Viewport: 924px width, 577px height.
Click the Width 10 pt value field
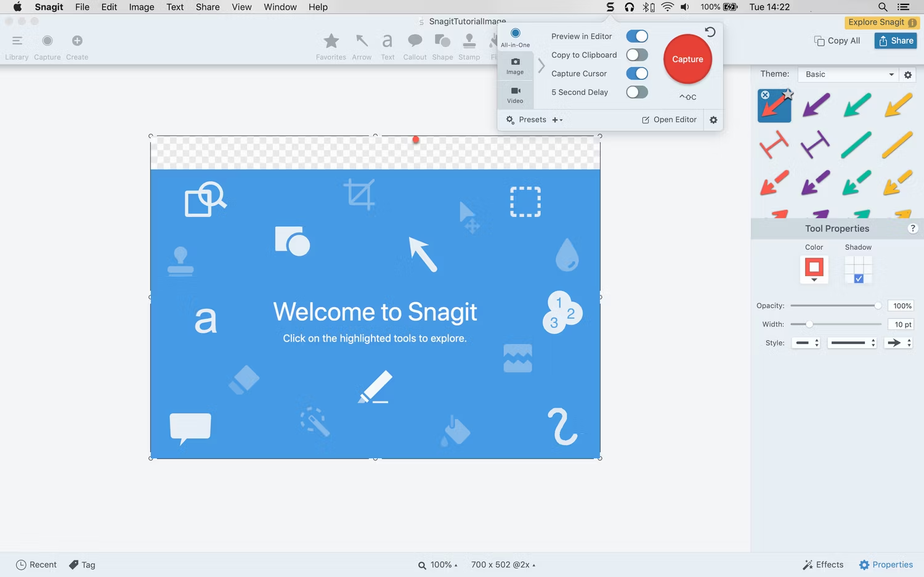[902, 324]
